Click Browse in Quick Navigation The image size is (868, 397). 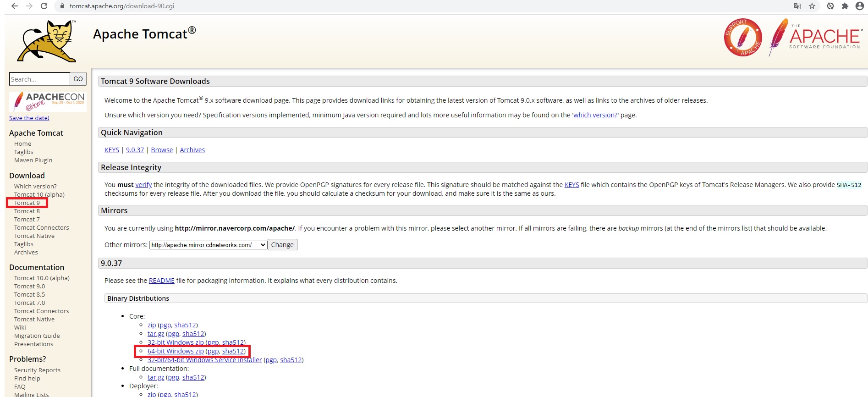[x=162, y=150]
